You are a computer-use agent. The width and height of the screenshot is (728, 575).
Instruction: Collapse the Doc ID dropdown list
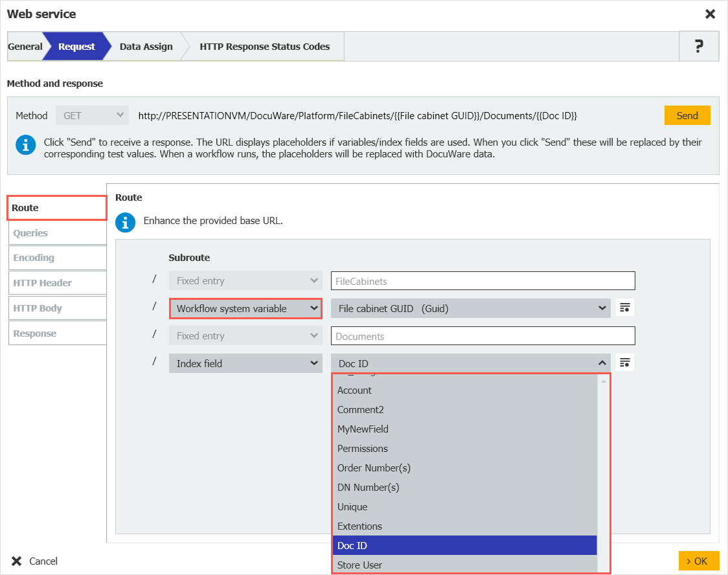coord(602,363)
